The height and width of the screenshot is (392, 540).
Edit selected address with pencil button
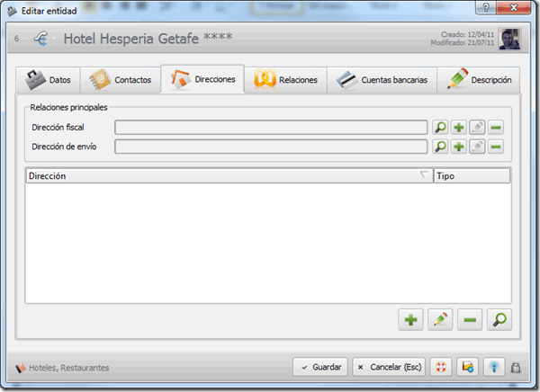click(x=440, y=320)
